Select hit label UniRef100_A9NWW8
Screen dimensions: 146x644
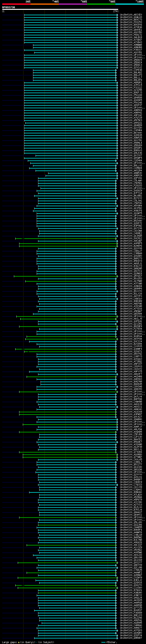[x=131, y=45]
